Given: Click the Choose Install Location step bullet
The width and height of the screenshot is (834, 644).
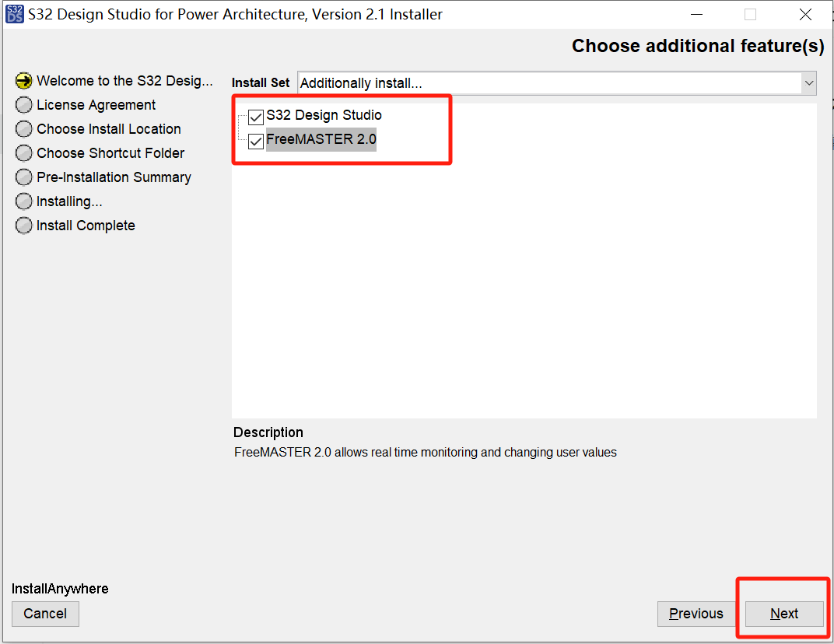Looking at the screenshot, I should 23,128.
